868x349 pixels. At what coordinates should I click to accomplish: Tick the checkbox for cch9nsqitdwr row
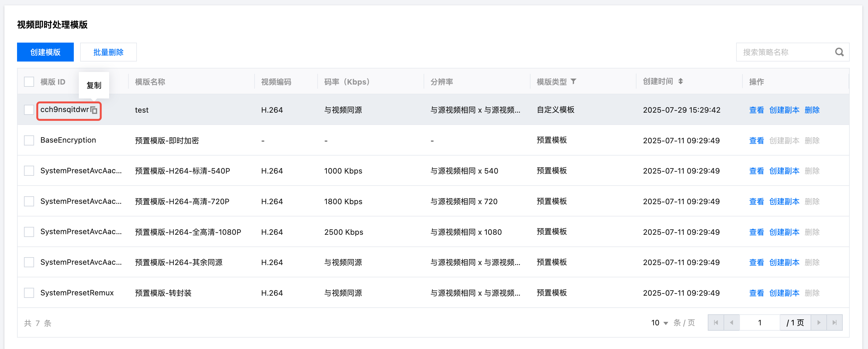coord(29,110)
